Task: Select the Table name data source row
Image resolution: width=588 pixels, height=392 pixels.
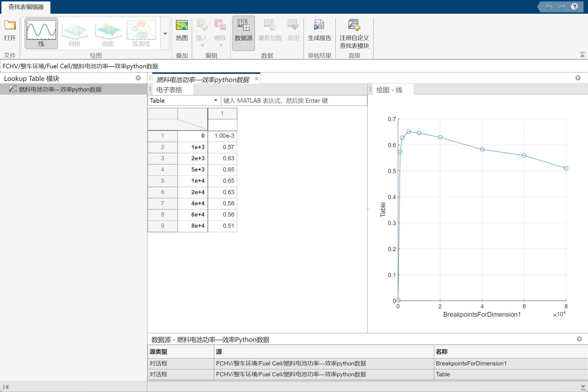Action: pos(368,374)
